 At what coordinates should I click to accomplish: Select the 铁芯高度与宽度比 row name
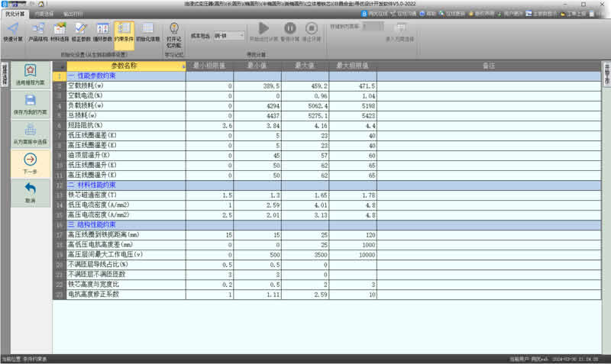click(126, 285)
